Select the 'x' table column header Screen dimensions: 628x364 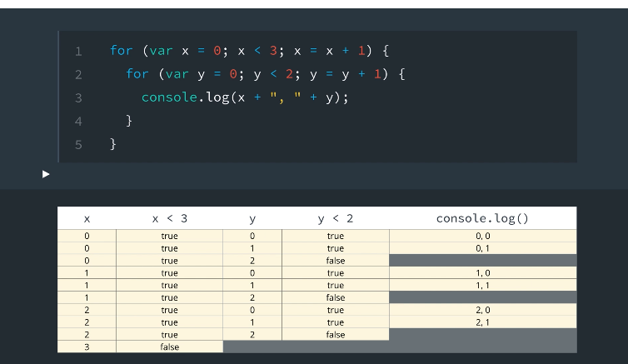87,218
